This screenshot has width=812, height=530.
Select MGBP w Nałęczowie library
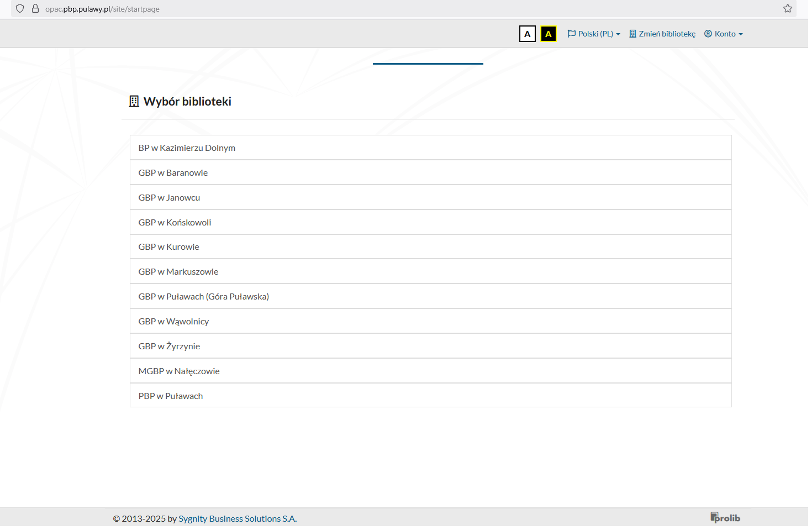point(179,371)
